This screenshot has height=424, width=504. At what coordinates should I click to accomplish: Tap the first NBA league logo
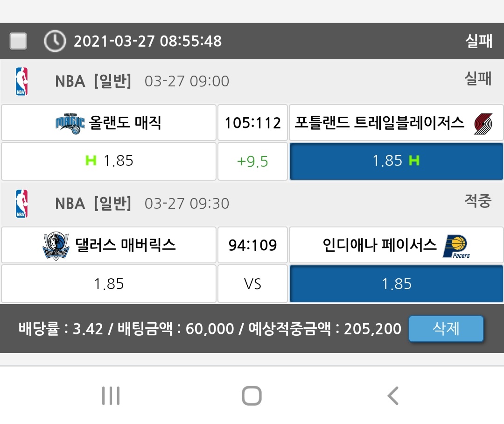click(x=21, y=81)
